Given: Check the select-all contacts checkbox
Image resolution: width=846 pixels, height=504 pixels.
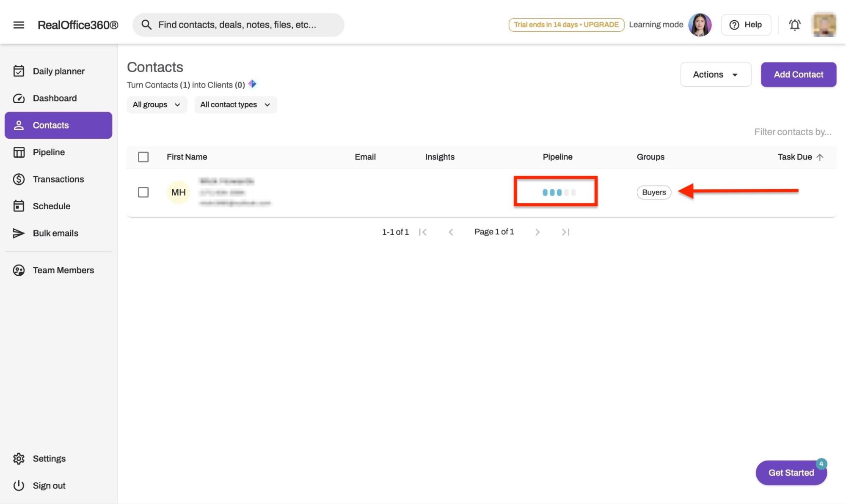Looking at the screenshot, I should point(143,157).
